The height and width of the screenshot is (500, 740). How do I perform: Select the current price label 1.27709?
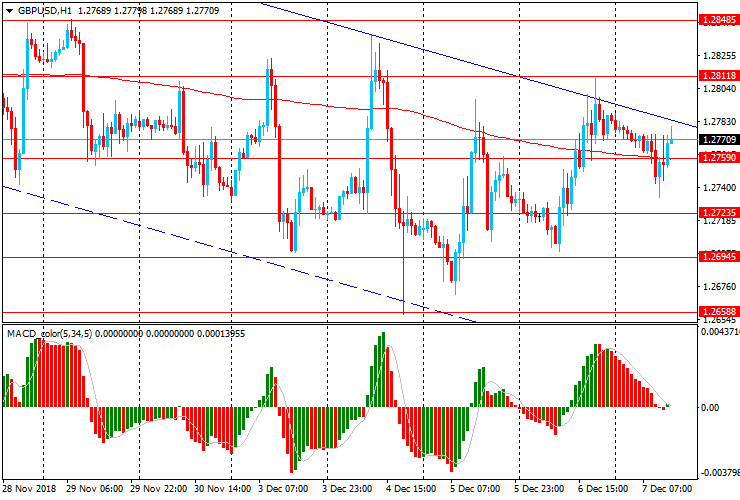[x=719, y=139]
